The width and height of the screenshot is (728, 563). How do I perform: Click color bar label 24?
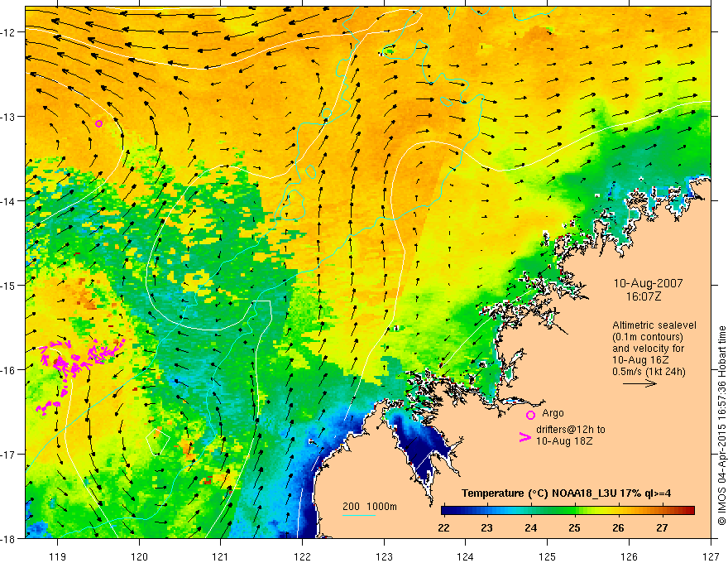(530, 527)
